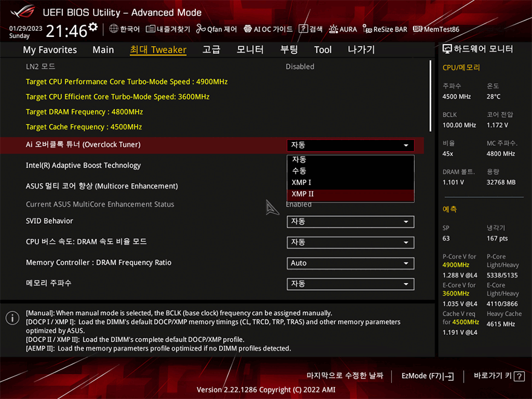The image size is (532, 399).
Task: Click the info icon in help panel
Action: point(13,318)
